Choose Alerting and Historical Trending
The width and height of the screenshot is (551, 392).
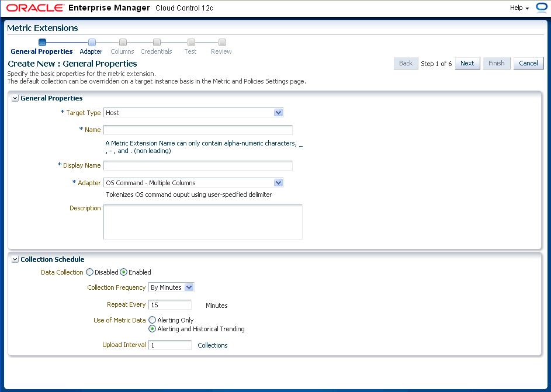(x=152, y=329)
